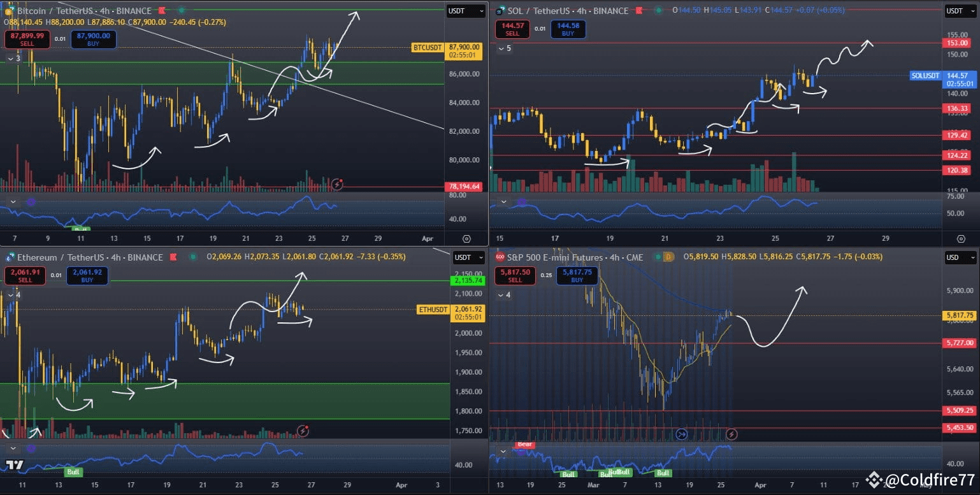980x495 pixels.
Task: Click the BTCUSDT price label on price axis
Action: 428,47
